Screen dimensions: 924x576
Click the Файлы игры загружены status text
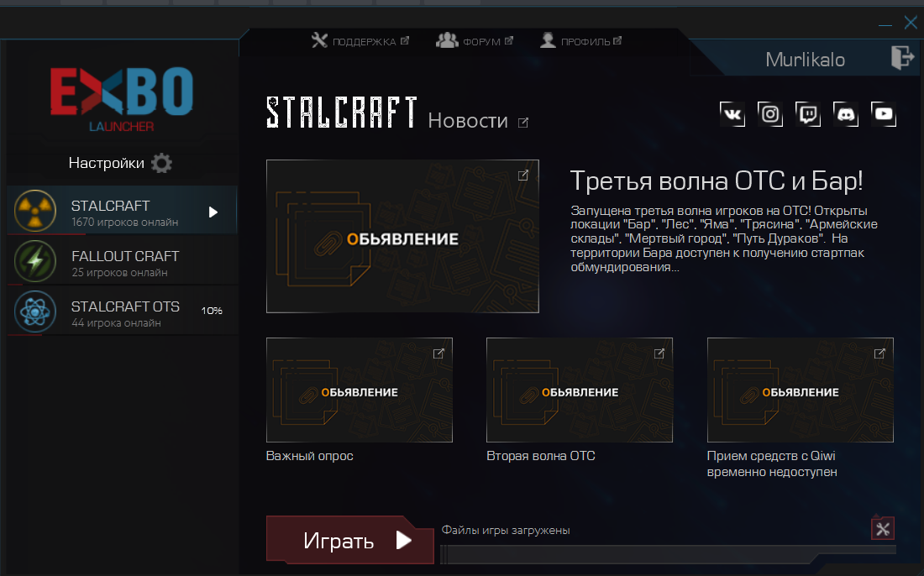506,530
